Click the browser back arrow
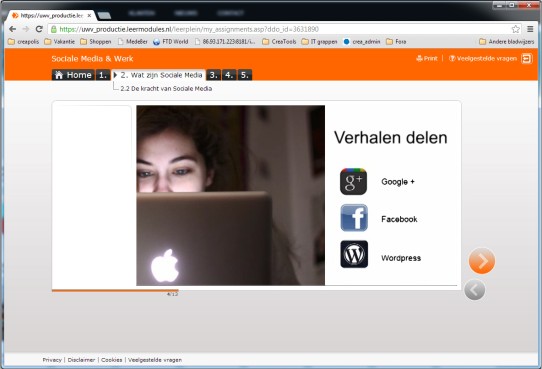Image resolution: width=542 pixels, height=369 pixels. [x=13, y=29]
